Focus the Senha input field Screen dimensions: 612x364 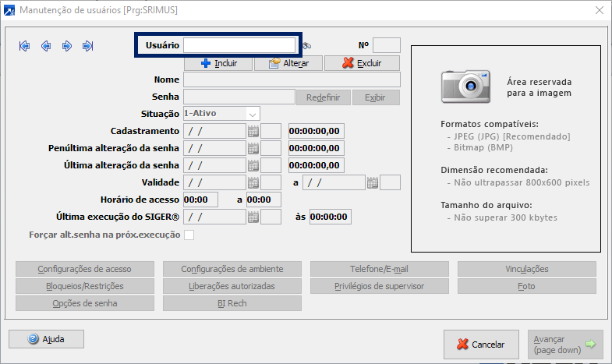click(239, 97)
